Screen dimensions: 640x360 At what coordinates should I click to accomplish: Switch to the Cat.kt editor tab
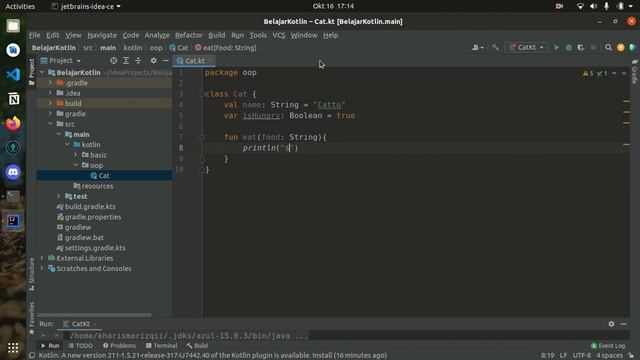[x=194, y=61]
